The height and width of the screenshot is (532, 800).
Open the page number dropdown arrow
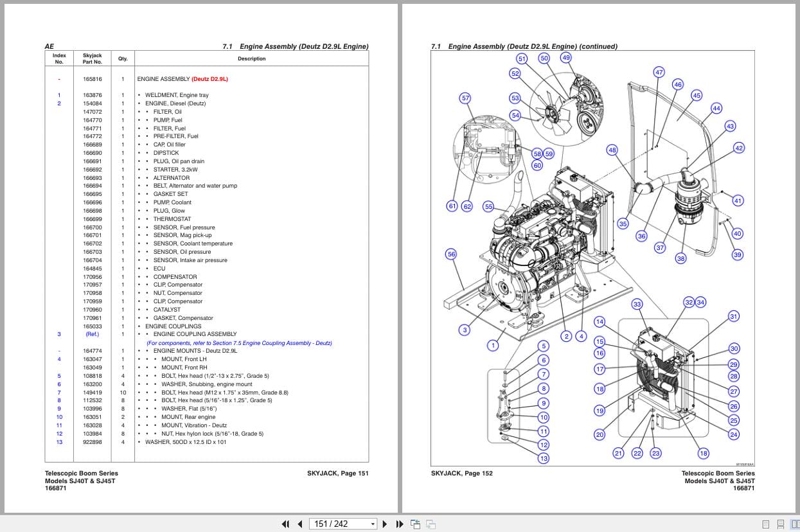(373, 524)
